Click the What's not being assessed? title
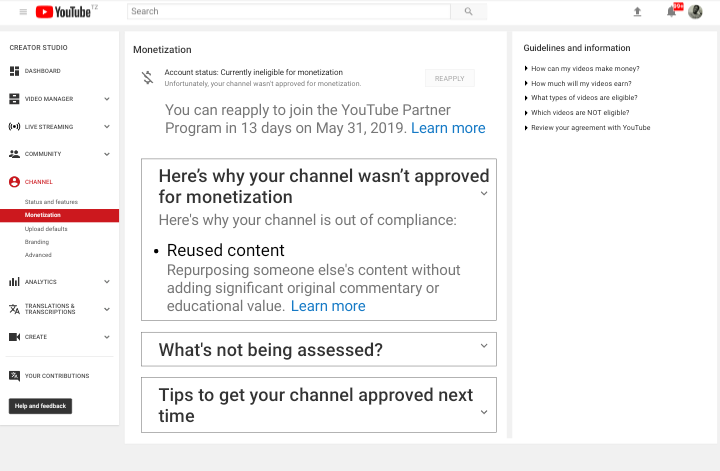The height and width of the screenshot is (471, 720). point(270,350)
